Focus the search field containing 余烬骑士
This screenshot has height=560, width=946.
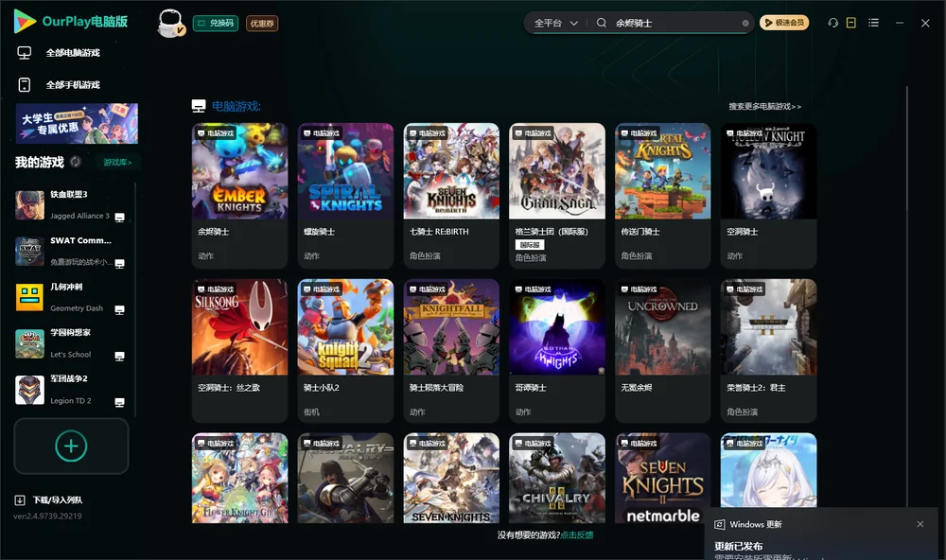(x=675, y=23)
